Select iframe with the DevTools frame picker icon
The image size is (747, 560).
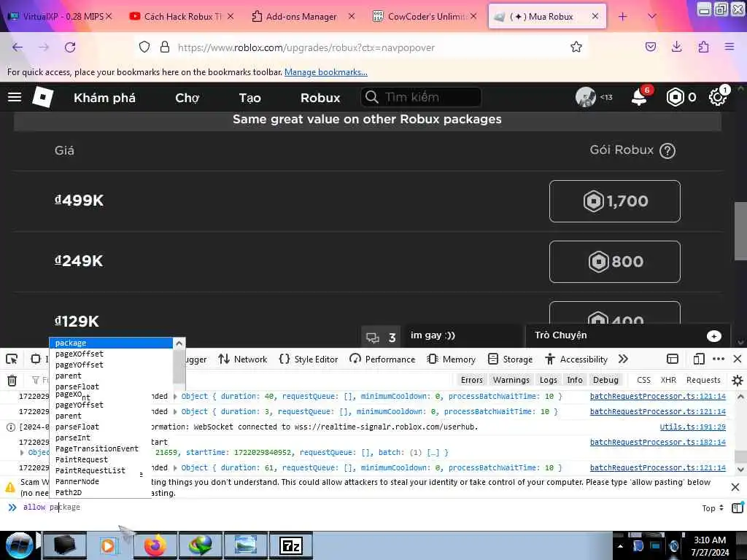(x=672, y=359)
